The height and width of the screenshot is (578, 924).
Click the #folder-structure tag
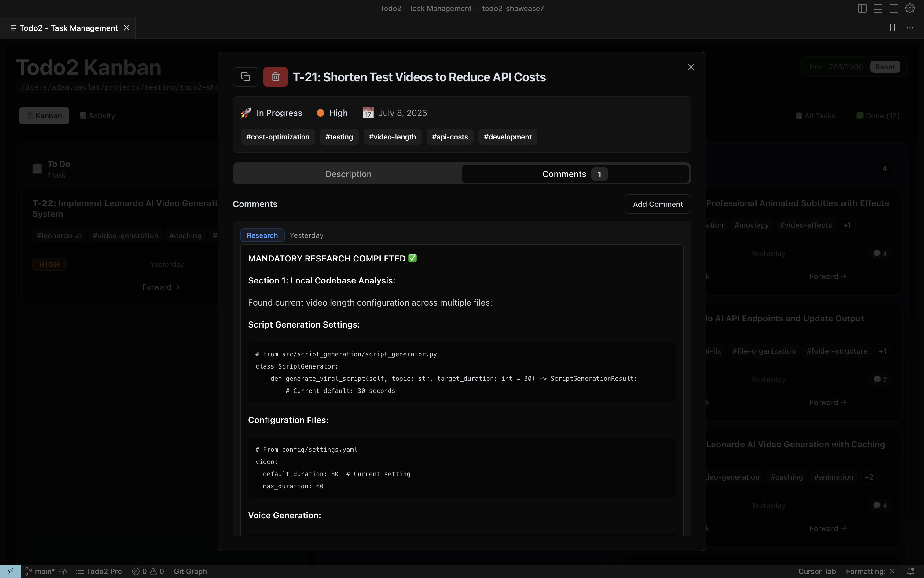[837, 351]
